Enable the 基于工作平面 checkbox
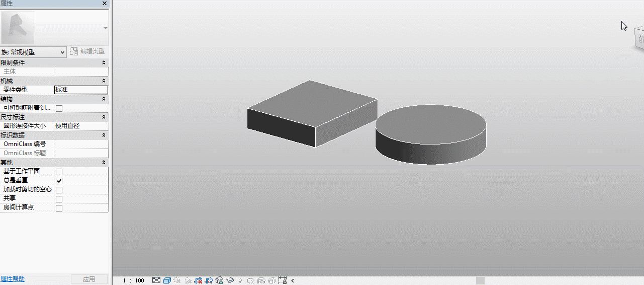 pos(59,172)
